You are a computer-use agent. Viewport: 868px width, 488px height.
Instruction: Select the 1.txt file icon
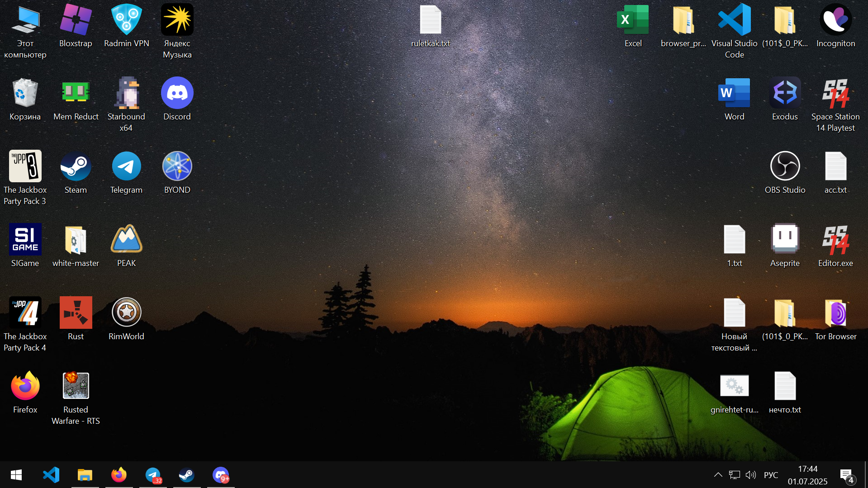tap(735, 246)
